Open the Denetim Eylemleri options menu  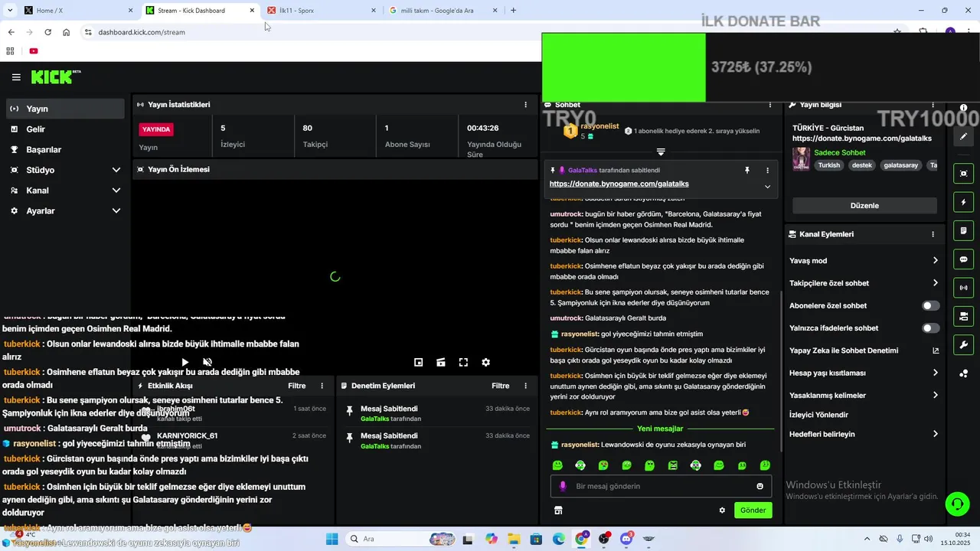click(525, 386)
